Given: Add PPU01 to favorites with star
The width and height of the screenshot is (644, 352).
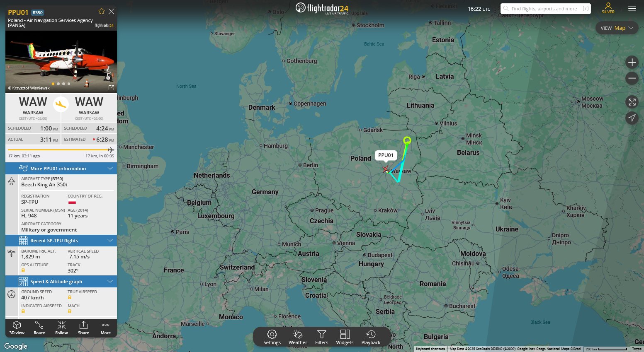Looking at the screenshot, I should click(102, 11).
